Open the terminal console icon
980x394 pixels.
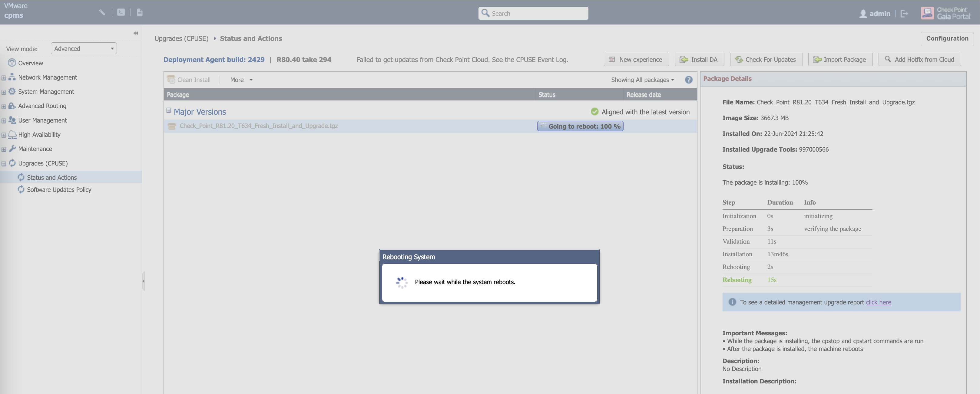(121, 12)
